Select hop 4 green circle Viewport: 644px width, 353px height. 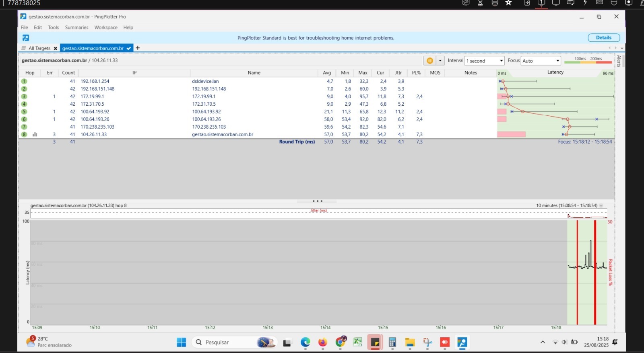coord(24,104)
